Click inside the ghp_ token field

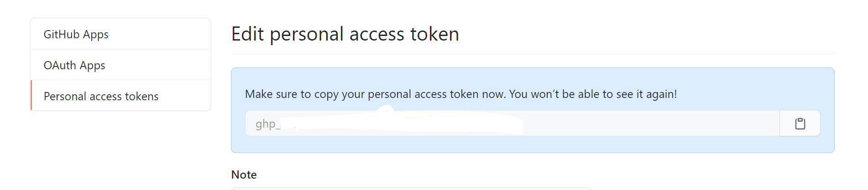point(512,123)
